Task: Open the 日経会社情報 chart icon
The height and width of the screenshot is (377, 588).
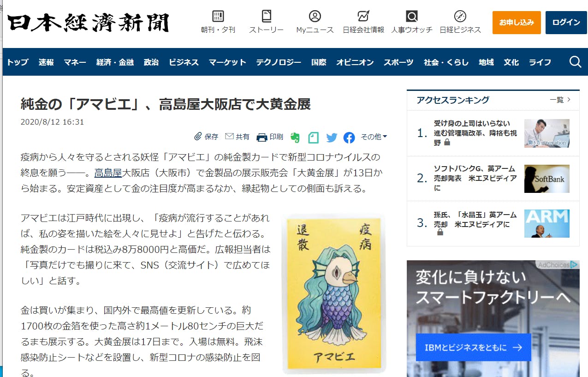Action: coord(363,17)
